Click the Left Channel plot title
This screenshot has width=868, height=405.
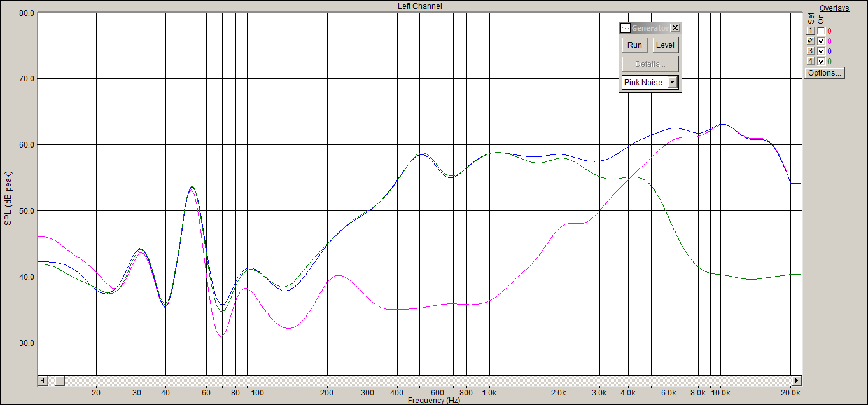click(419, 6)
